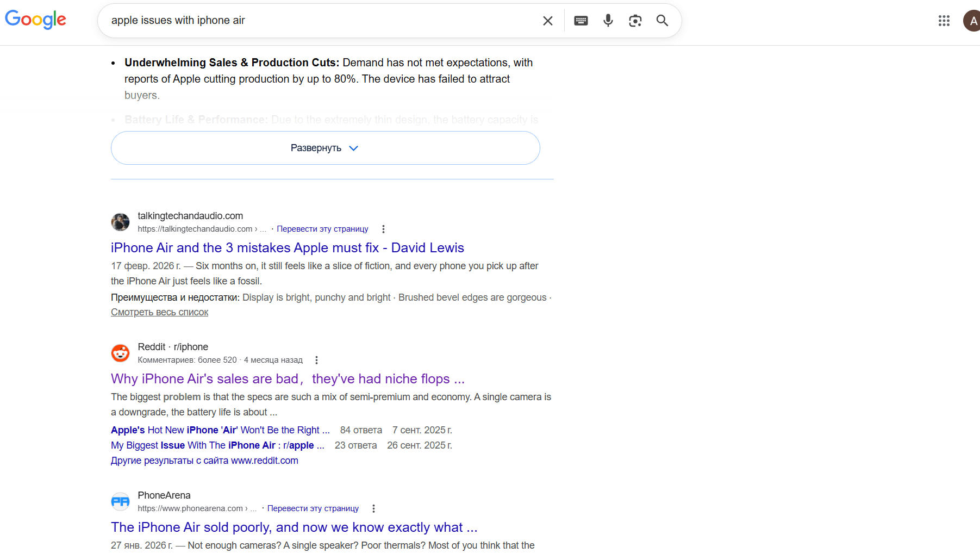
Task: Open more options for talkingtechandaudio result
Action: tap(383, 229)
